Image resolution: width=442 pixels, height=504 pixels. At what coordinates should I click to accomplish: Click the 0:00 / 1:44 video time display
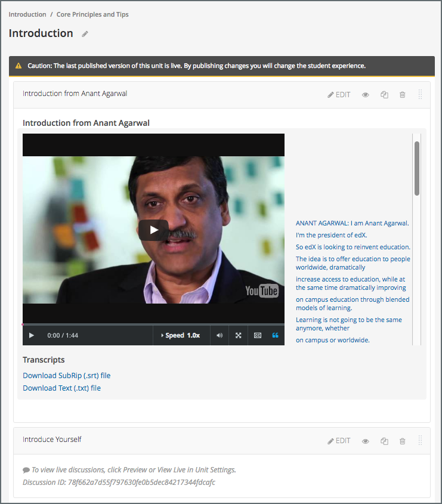tap(63, 336)
